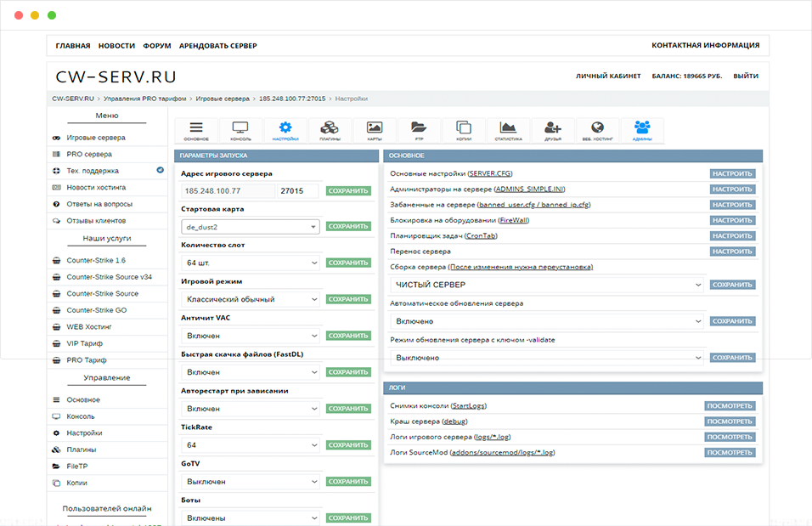812x526 pixels.
Task: Click Настроить for SERVER.CFG settings
Action: click(732, 173)
